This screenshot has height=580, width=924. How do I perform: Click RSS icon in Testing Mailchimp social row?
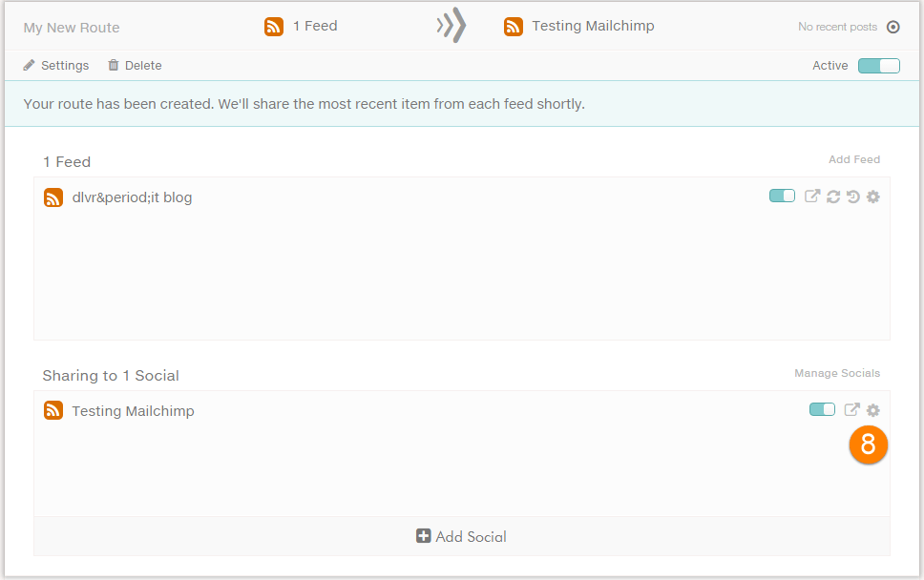pos(53,410)
